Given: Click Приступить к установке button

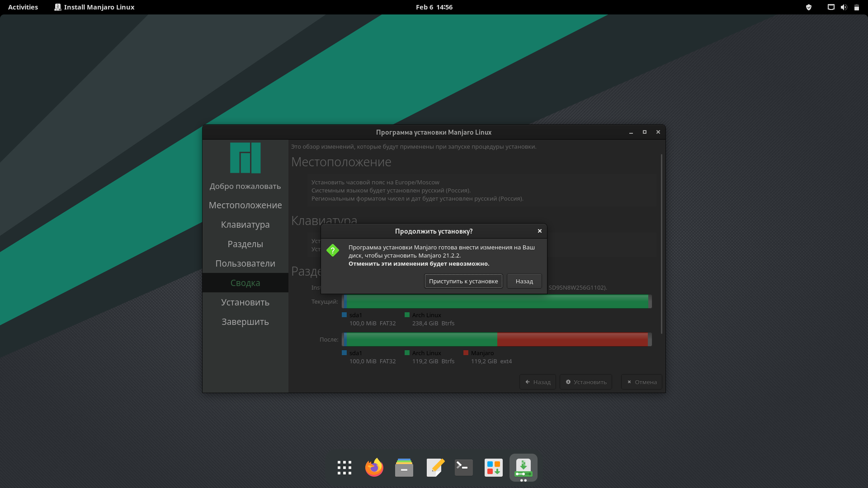Looking at the screenshot, I should [x=463, y=281].
